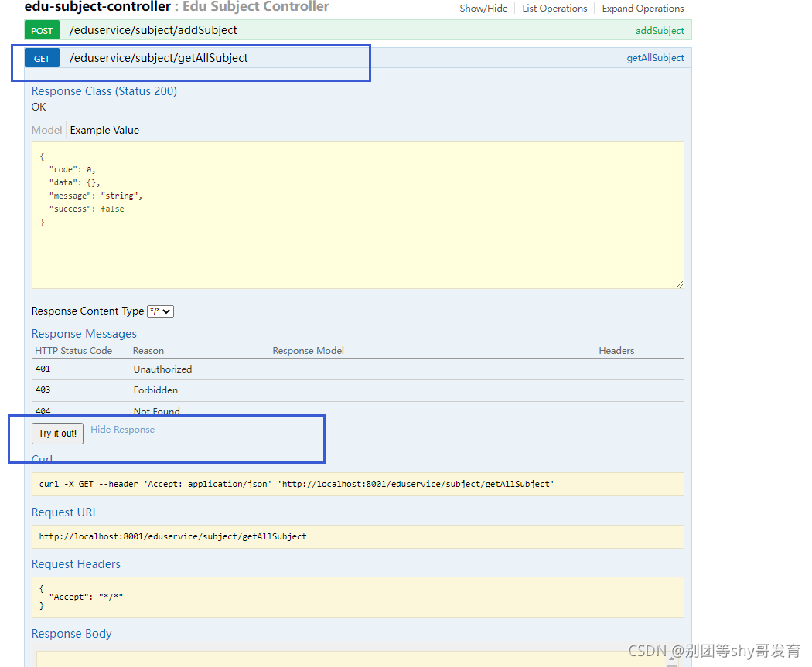
Task: Click the Request Headers heading
Action: coord(76,564)
